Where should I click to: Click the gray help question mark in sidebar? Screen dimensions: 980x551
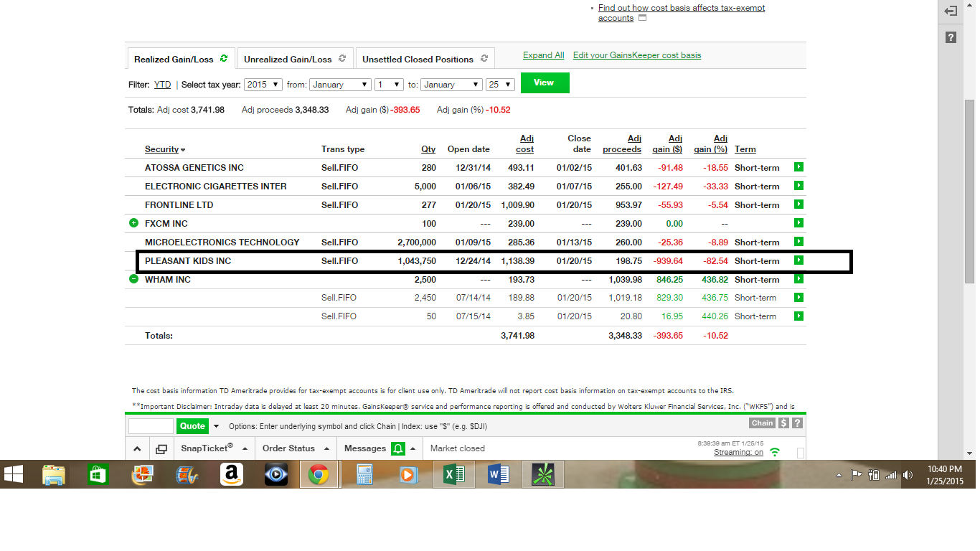click(951, 37)
